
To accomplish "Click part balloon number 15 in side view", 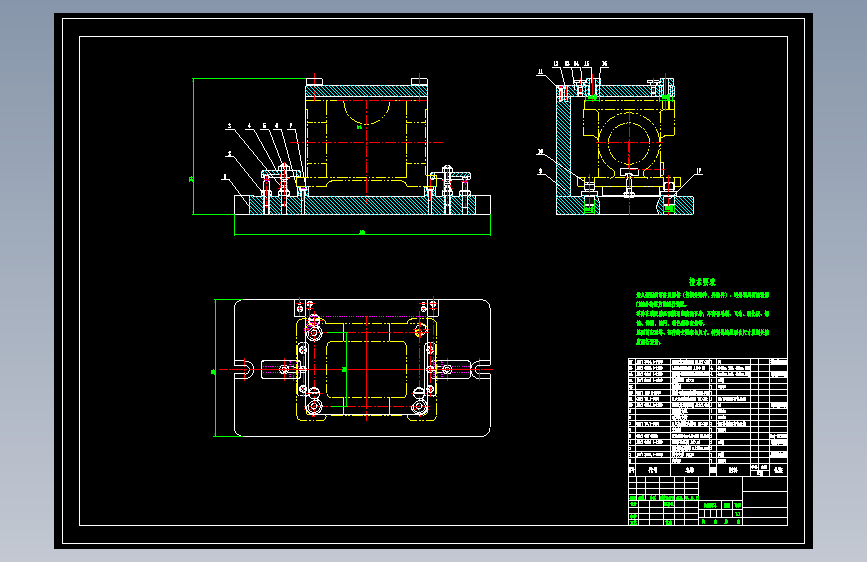I will (587, 64).
